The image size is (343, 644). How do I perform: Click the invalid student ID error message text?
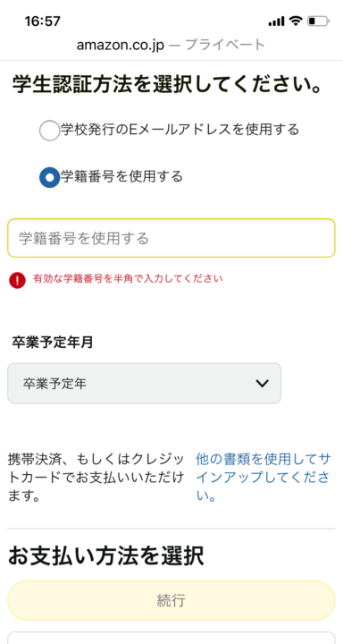click(x=128, y=279)
